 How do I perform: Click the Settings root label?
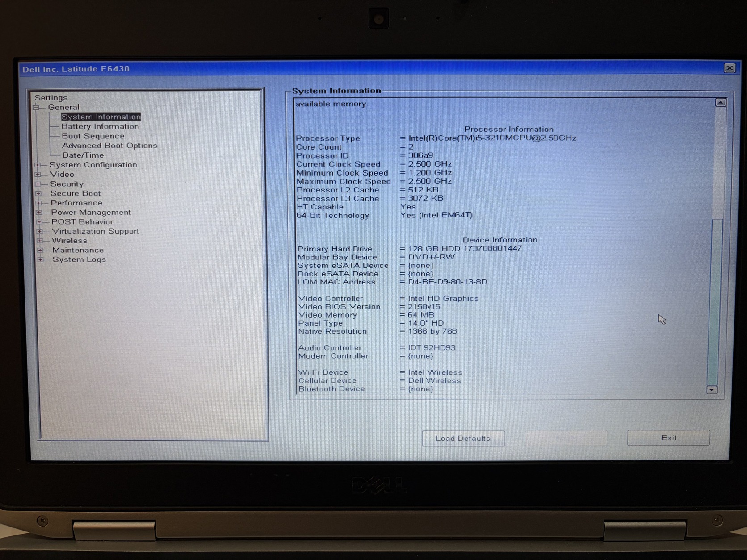tap(51, 98)
